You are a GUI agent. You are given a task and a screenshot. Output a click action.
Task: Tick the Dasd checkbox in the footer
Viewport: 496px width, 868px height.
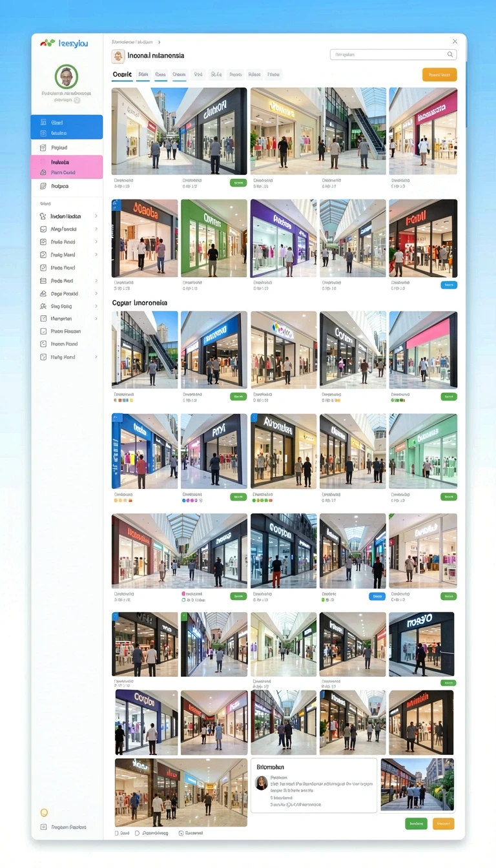(x=117, y=833)
